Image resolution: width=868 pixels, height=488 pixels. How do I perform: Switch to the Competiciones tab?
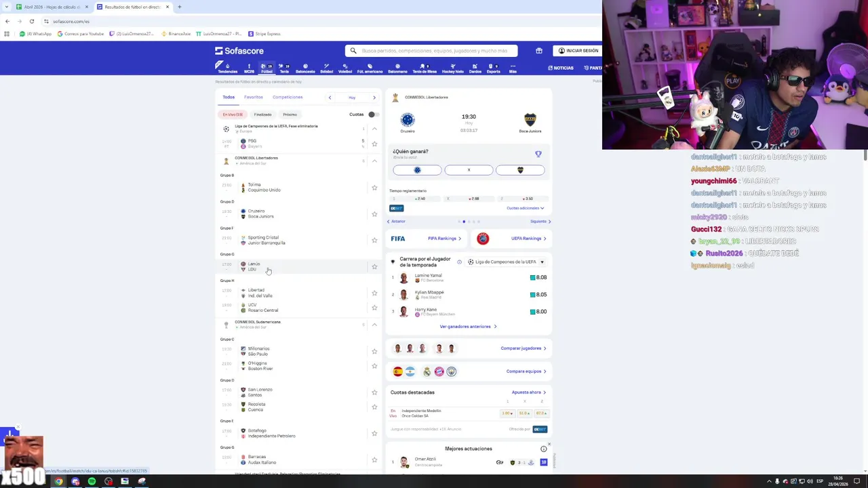coord(288,98)
